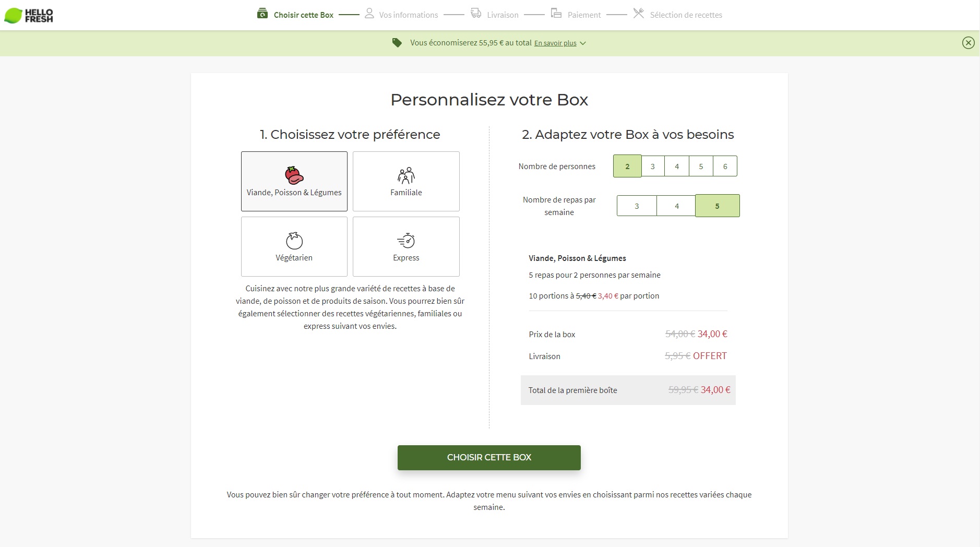This screenshot has height=547, width=980.
Task: Choose the Familiale box preference
Action: pyautogui.click(x=406, y=181)
